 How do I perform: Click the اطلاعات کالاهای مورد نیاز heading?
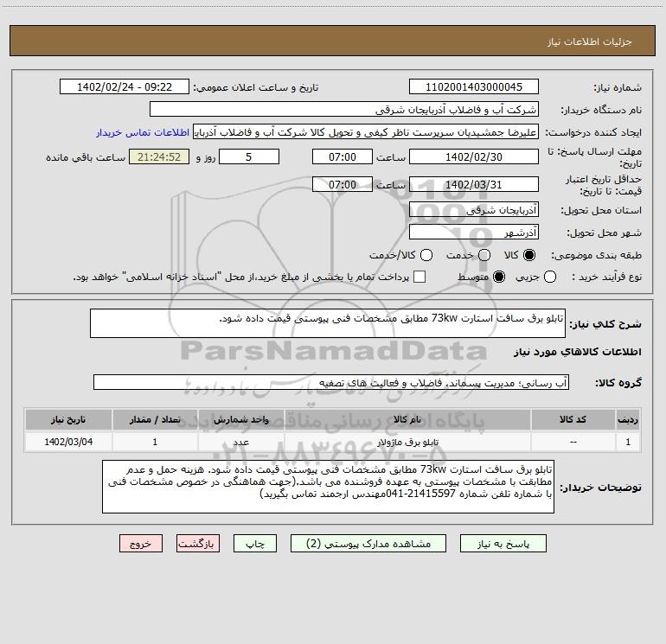(578, 352)
